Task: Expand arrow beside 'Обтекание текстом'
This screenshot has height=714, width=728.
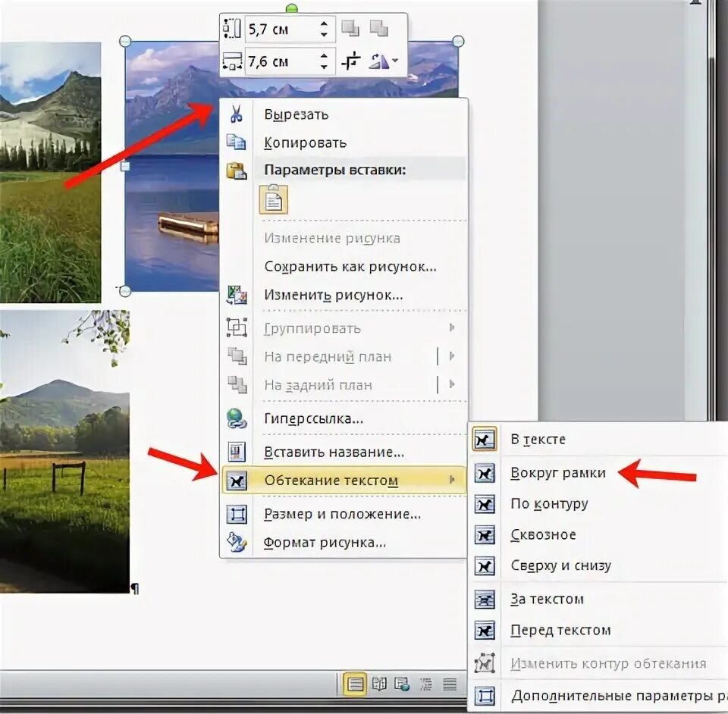Action: 452,480
